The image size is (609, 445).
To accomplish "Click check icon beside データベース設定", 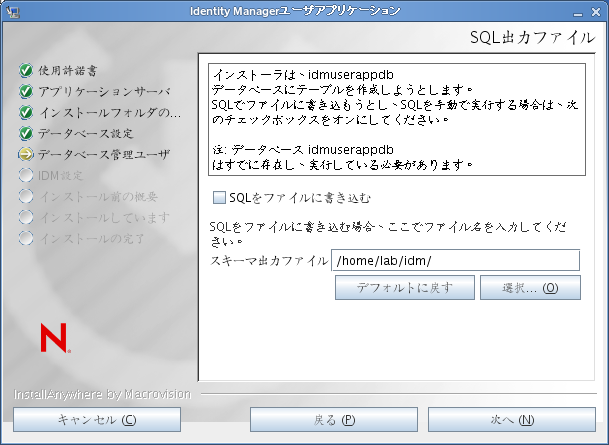I will pyautogui.click(x=26, y=133).
